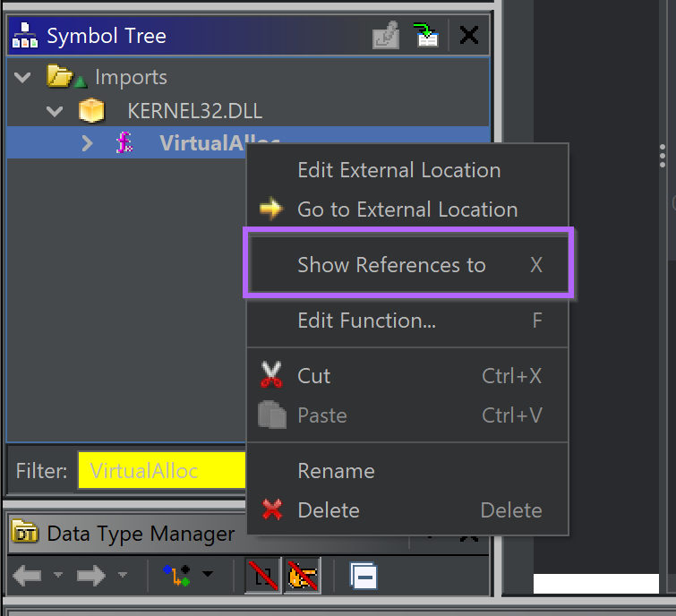The image size is (676, 616).
Task: Choose Go to External Location menu item
Action: [x=407, y=210]
